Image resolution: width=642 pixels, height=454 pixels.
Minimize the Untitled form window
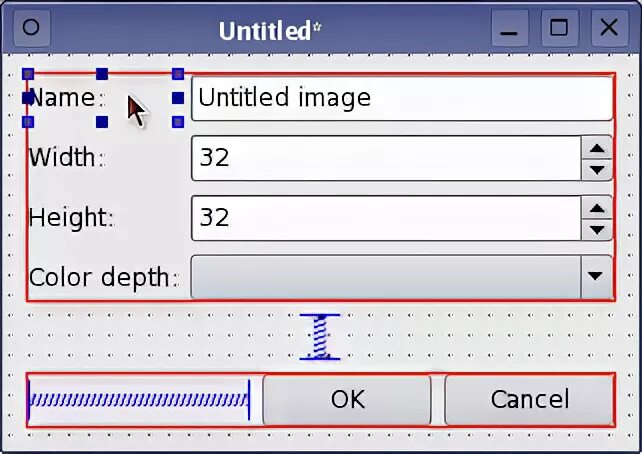tap(511, 29)
